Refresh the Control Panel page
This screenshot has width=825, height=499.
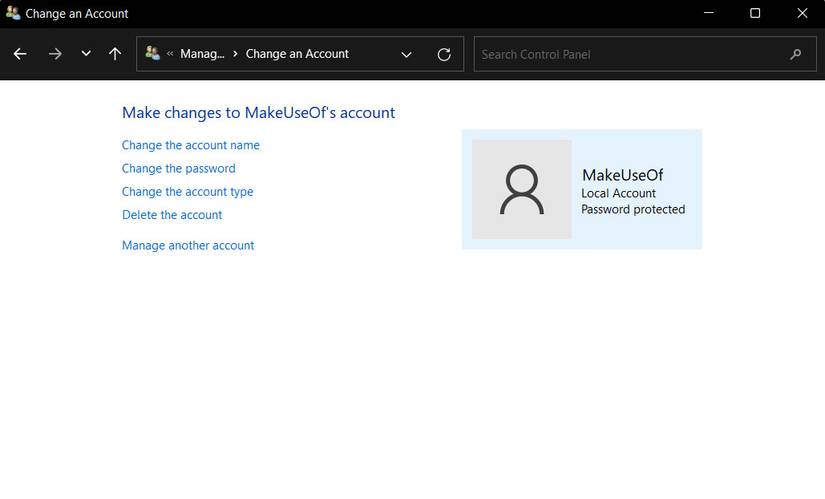click(444, 54)
